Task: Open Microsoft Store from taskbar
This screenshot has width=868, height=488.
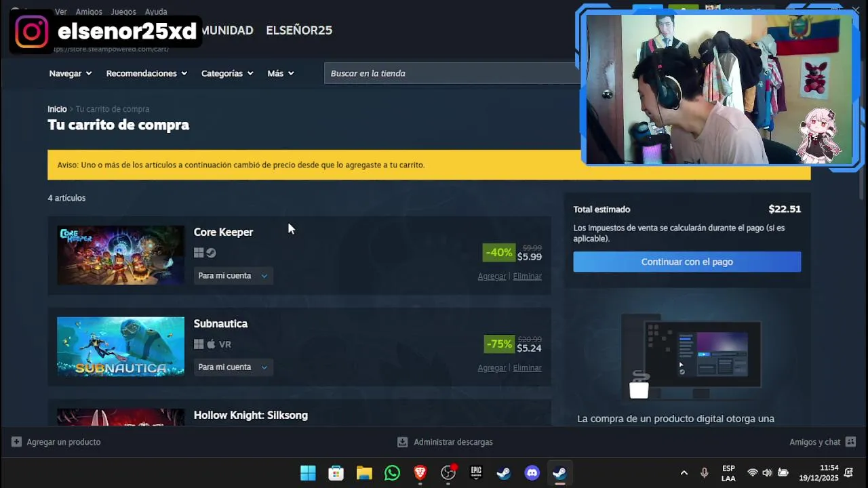Action: tap(336, 473)
